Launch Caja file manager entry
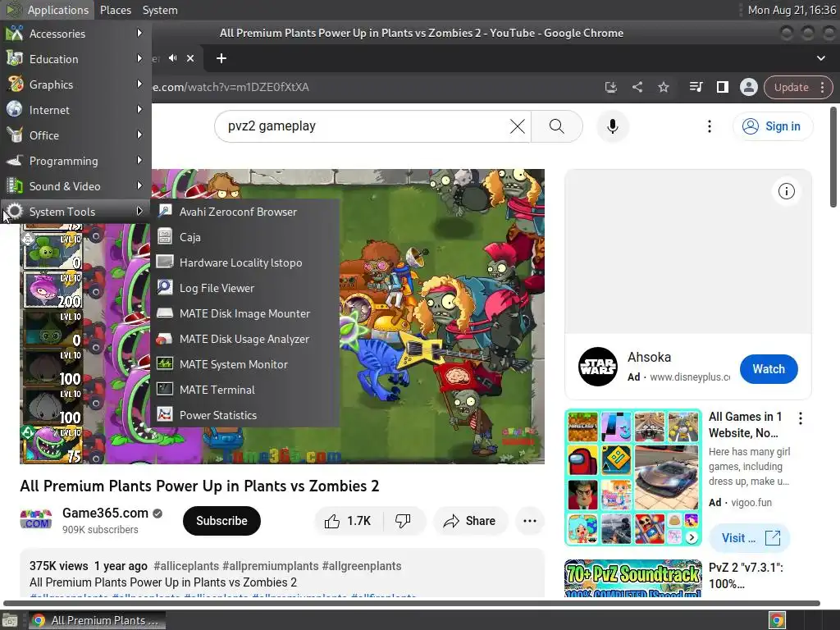 (244, 237)
